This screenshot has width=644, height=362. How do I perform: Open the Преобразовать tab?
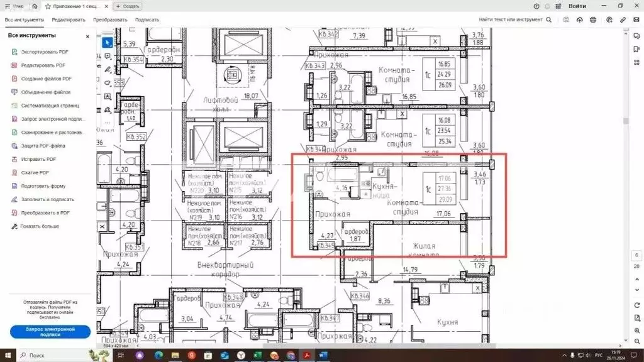(x=110, y=19)
